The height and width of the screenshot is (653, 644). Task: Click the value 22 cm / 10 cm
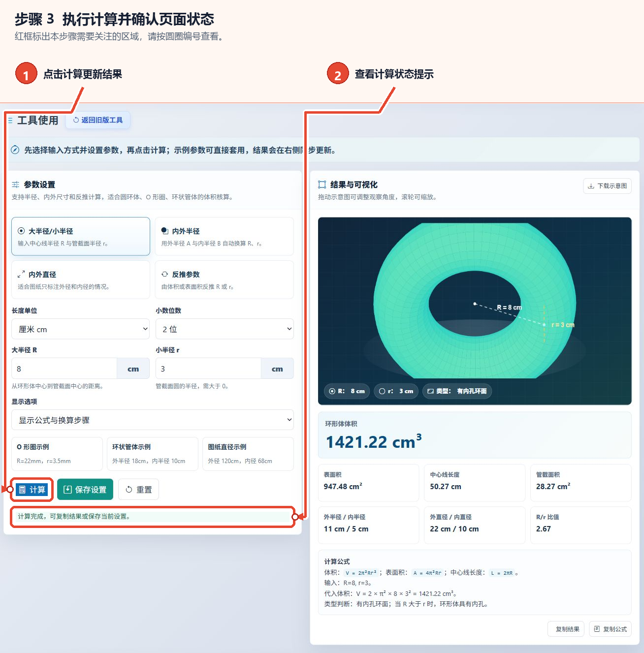tap(454, 529)
